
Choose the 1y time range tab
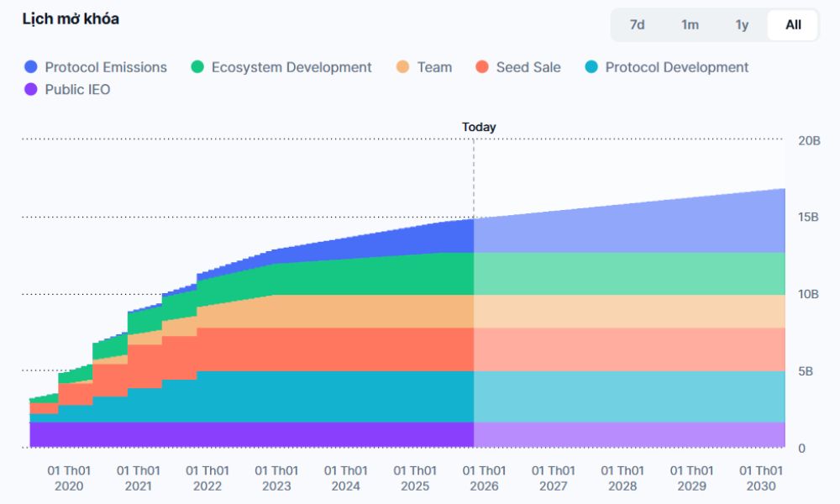coord(742,24)
